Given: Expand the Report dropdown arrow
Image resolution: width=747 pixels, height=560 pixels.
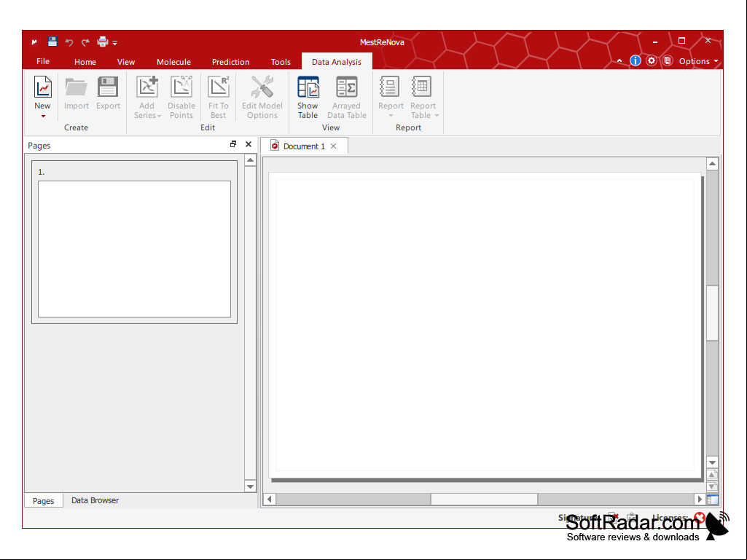Looking at the screenshot, I should 391,115.
